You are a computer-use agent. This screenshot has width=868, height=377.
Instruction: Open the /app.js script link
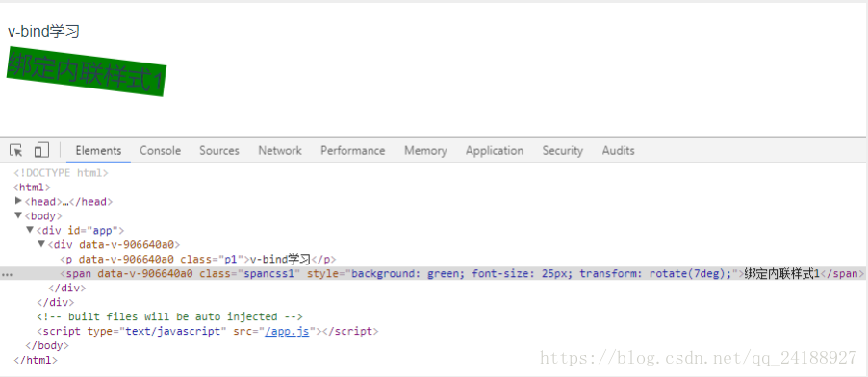tap(287, 332)
